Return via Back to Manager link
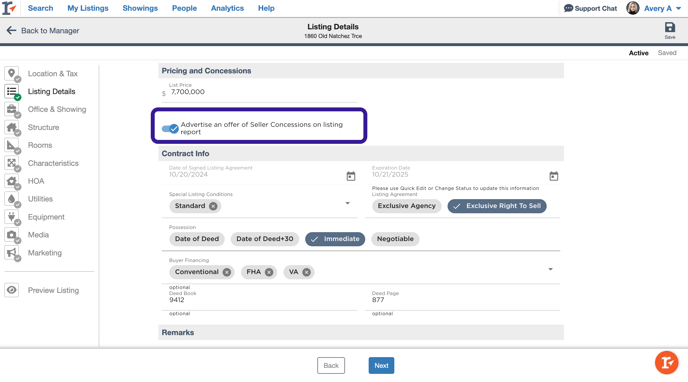This screenshot has width=688, height=382. pos(43,30)
